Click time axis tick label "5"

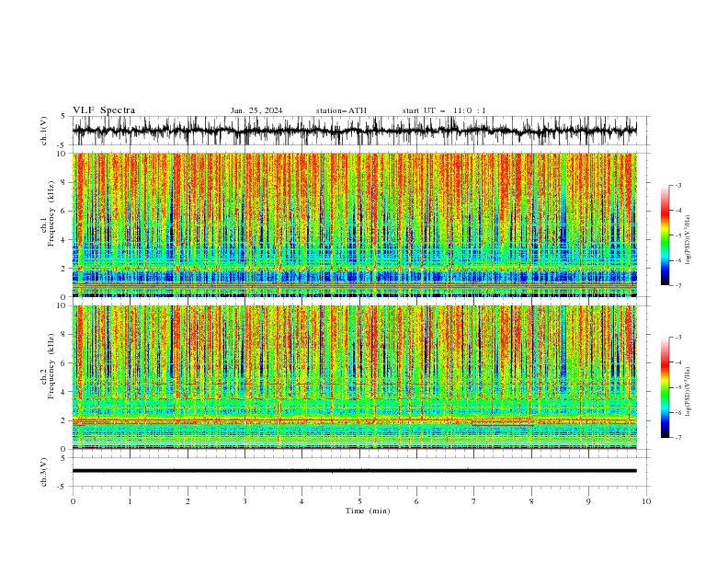pyautogui.click(x=359, y=501)
